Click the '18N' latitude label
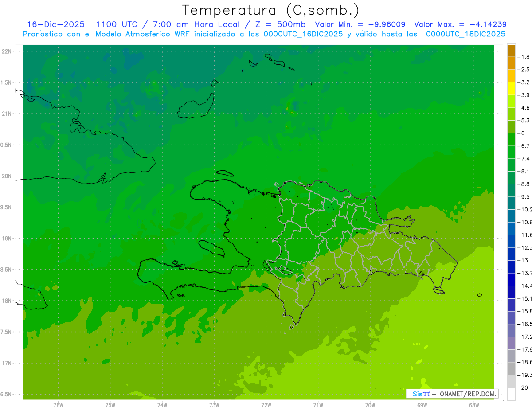The height and width of the screenshot is (411, 532). tap(7, 301)
